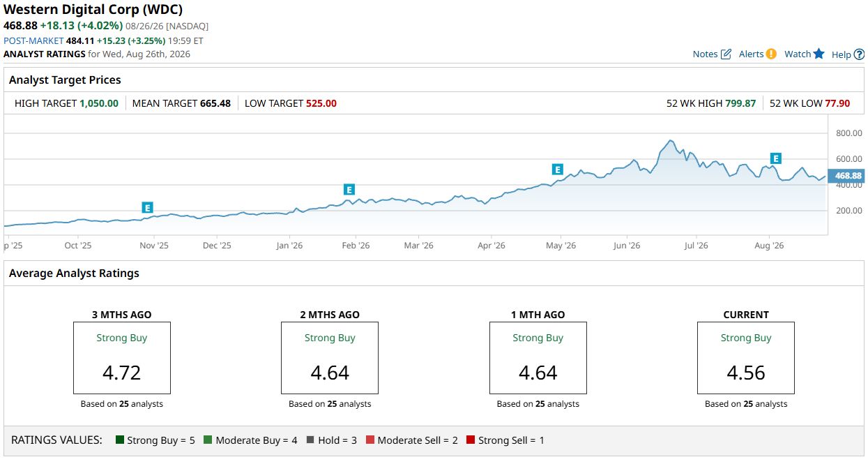
Task: Click the 800.00 y-axis label
Action: [x=848, y=133]
